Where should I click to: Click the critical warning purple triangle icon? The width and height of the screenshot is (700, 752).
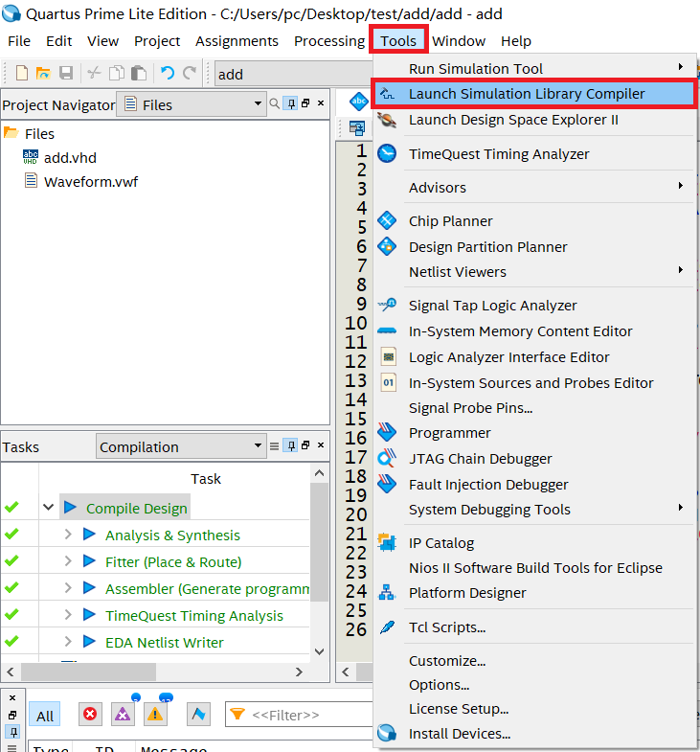123,715
